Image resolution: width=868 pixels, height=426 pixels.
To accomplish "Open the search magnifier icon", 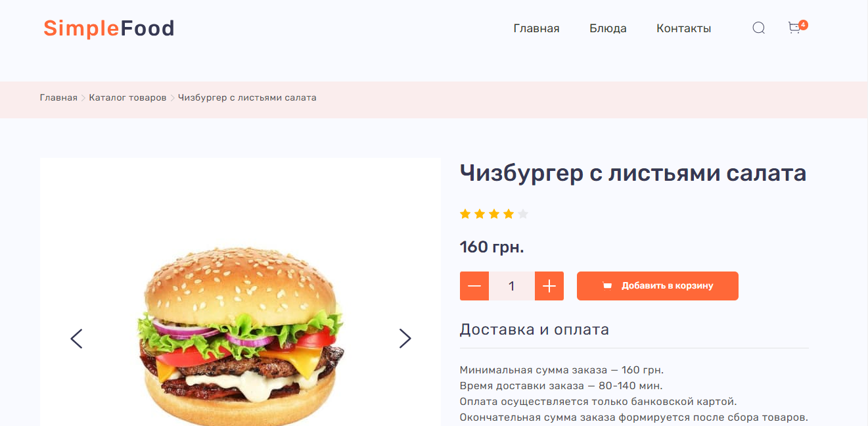I will [758, 28].
